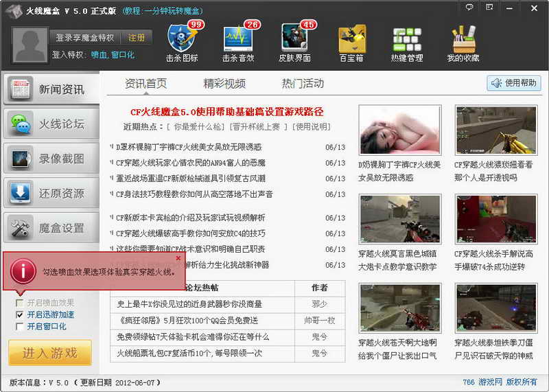Click the red info icon in the tip popup

tap(23, 271)
